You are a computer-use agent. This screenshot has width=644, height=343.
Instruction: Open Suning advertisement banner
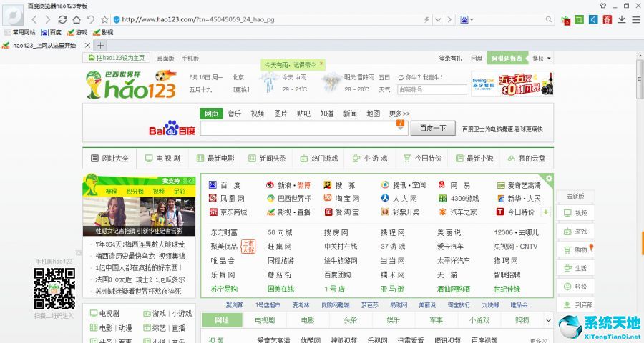(x=512, y=84)
